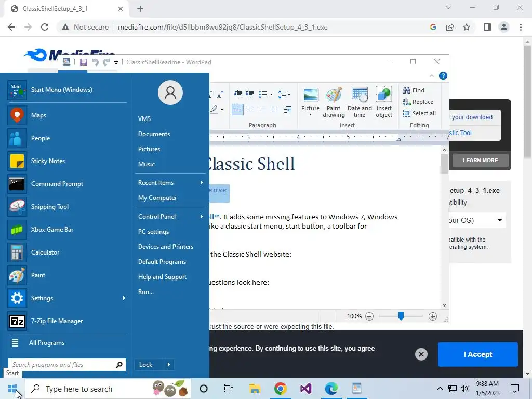The width and height of the screenshot is (532, 399).
Task: Click the Search programs and files field
Action: pos(67,365)
